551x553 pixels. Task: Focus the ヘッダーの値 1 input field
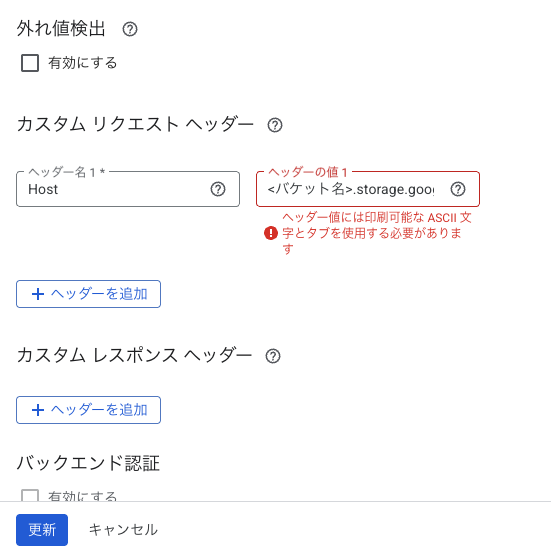point(351,189)
